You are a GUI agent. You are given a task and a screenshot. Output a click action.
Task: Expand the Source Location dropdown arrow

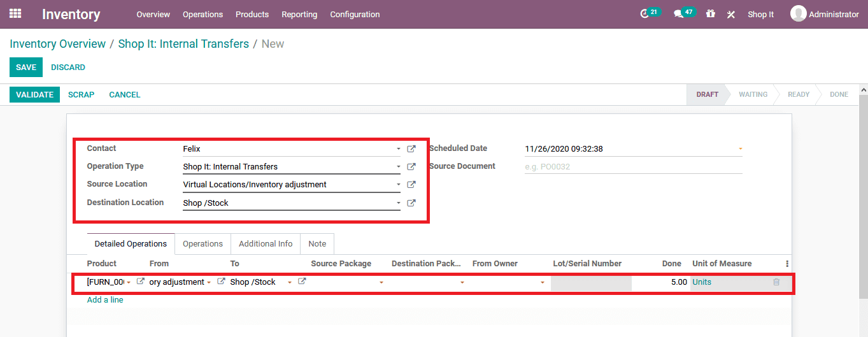click(x=398, y=185)
